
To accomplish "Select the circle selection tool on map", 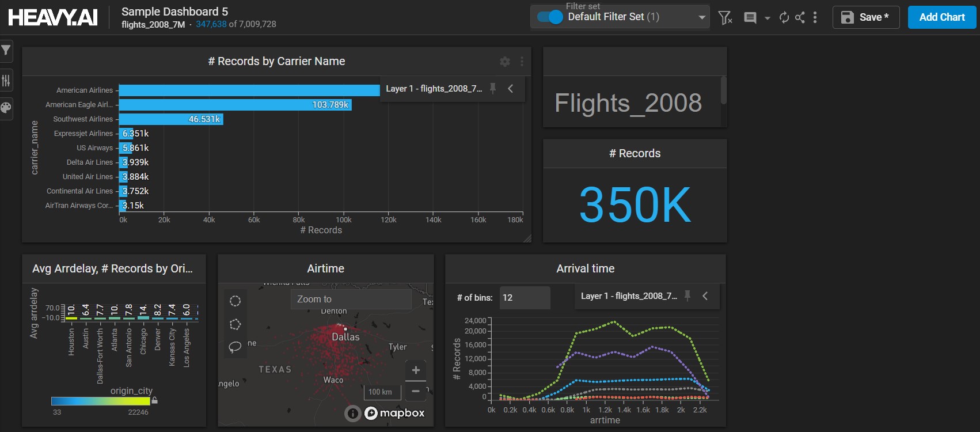I will [x=235, y=301].
